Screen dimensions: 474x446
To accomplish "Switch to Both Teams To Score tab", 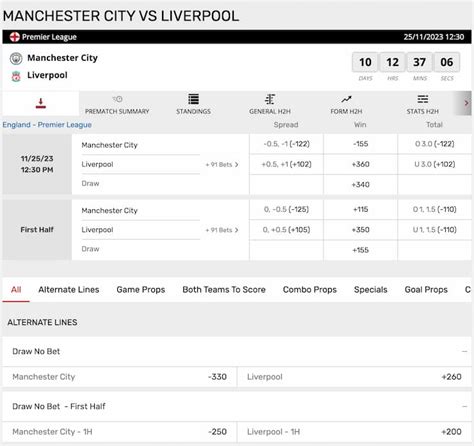I will tap(224, 290).
